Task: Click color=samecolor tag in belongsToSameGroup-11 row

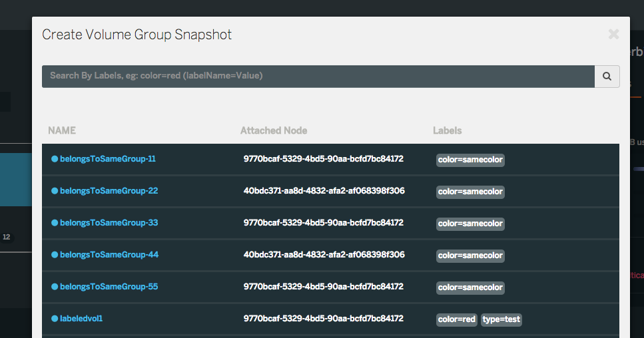Action: [x=470, y=160]
